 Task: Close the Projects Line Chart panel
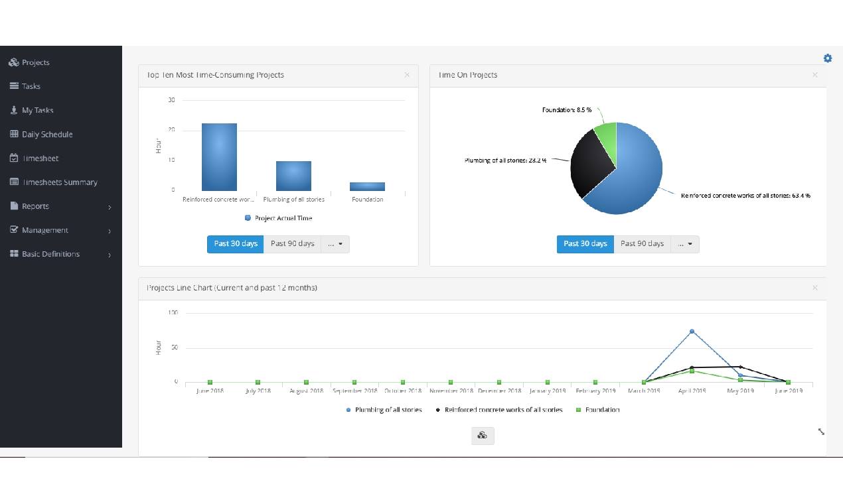pyautogui.click(x=814, y=288)
